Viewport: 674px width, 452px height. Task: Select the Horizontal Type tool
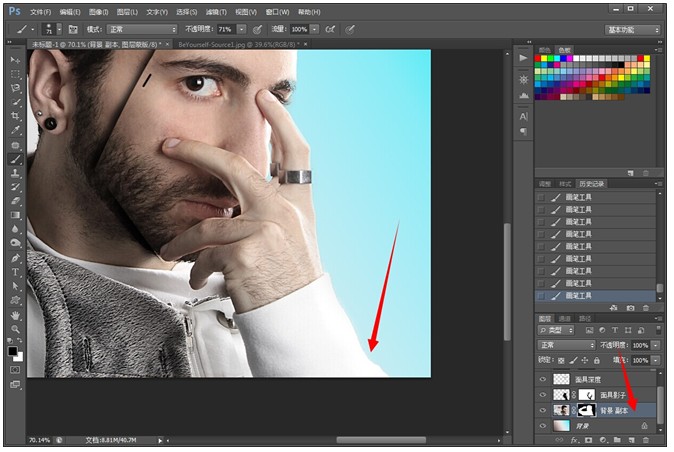pos(15,272)
